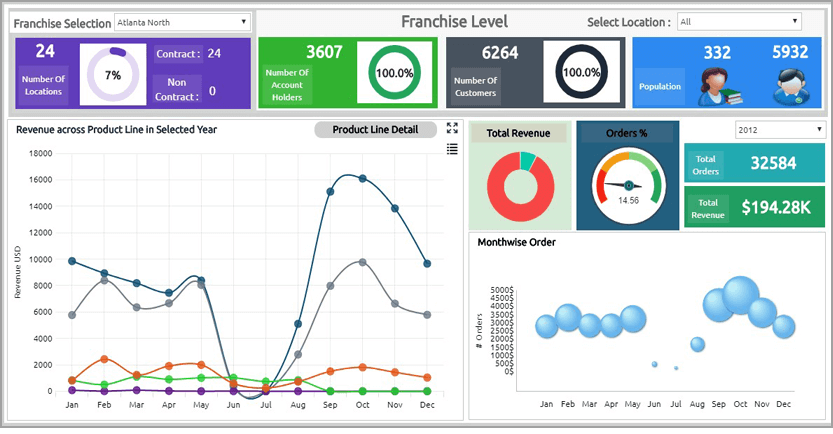Click the Total Revenue $194.28K tile

754,207
